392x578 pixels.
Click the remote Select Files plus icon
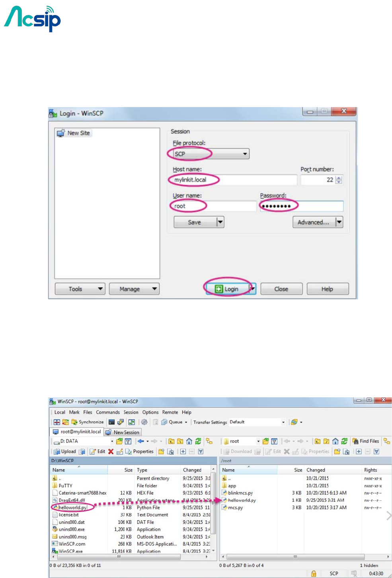coord(359,451)
